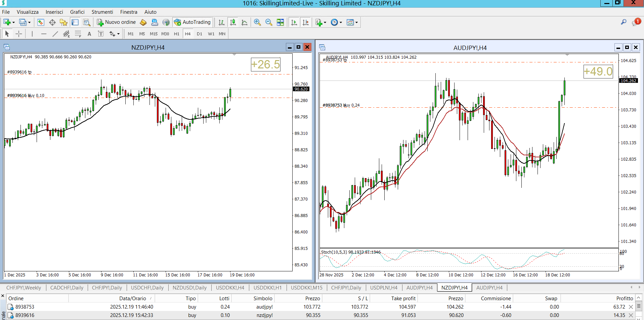This screenshot has height=320, width=644.
Task: Click the Tile Windows icon
Action: (x=280, y=22)
